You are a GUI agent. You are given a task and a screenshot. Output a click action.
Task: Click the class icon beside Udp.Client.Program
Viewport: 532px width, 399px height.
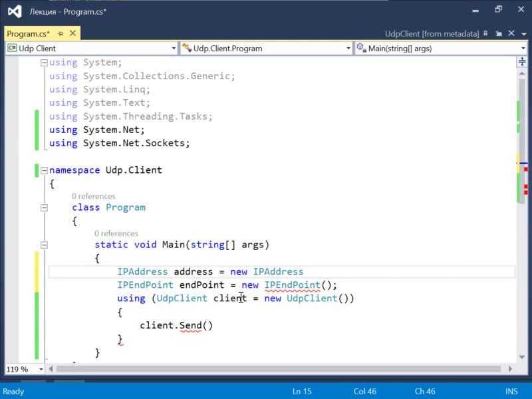[186, 48]
